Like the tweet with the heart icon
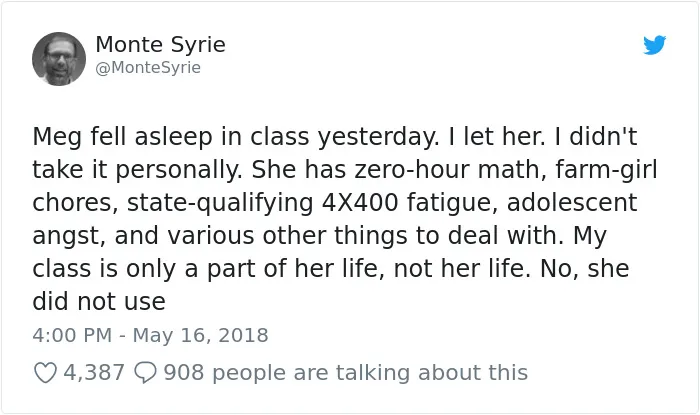Screen dimensions: 700x415 tap(46, 373)
